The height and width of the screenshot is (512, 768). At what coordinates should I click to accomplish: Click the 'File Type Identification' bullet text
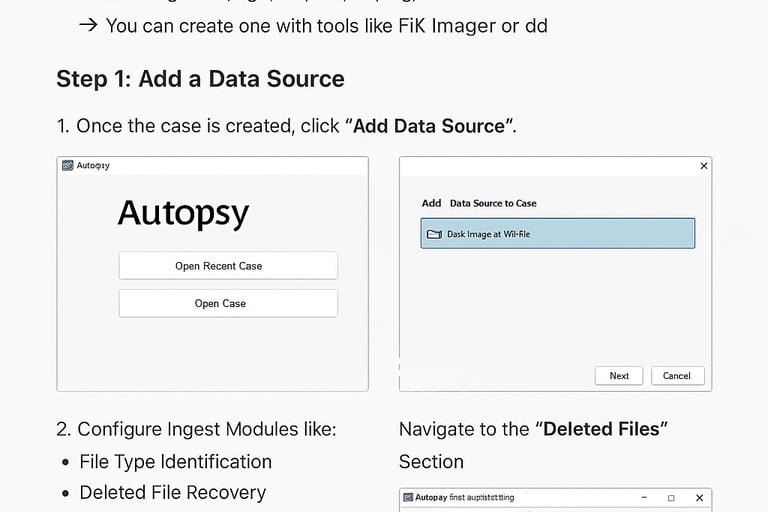coord(175,462)
